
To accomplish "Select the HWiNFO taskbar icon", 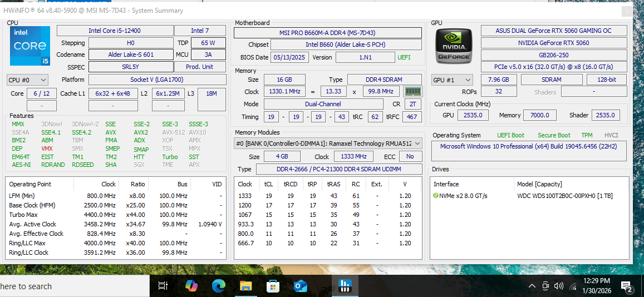I will [343, 286].
